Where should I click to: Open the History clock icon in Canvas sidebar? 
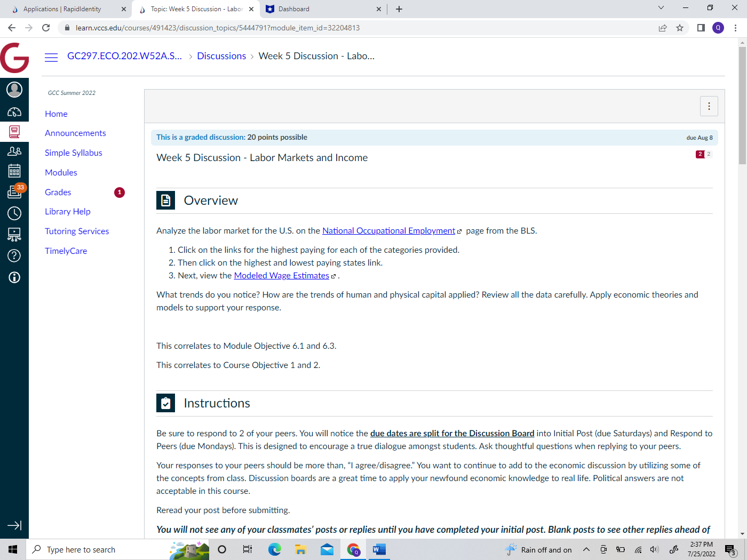coord(14,213)
